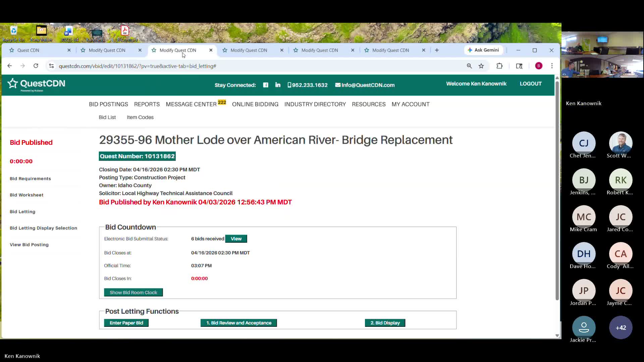This screenshot has width=644, height=362.
Task: Open New folder desktop icon
Action: click(41, 34)
